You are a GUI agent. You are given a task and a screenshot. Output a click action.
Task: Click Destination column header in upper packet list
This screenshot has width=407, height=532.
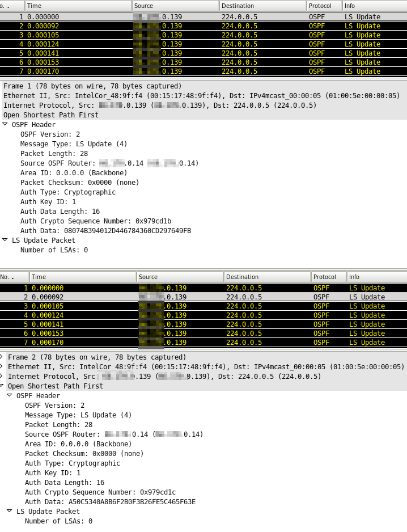[262, 6]
